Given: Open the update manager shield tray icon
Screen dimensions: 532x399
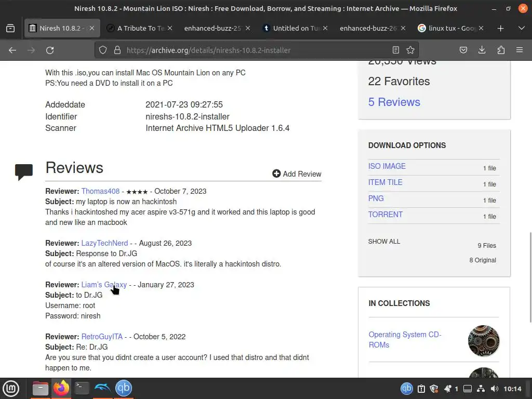Looking at the screenshot, I should click(434, 389).
